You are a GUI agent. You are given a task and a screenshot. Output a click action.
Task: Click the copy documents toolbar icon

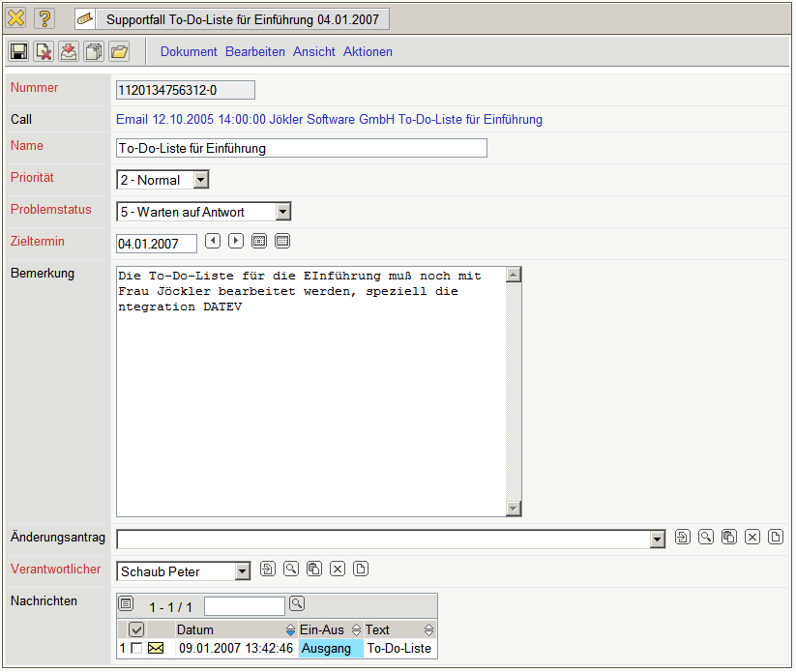coord(94,51)
